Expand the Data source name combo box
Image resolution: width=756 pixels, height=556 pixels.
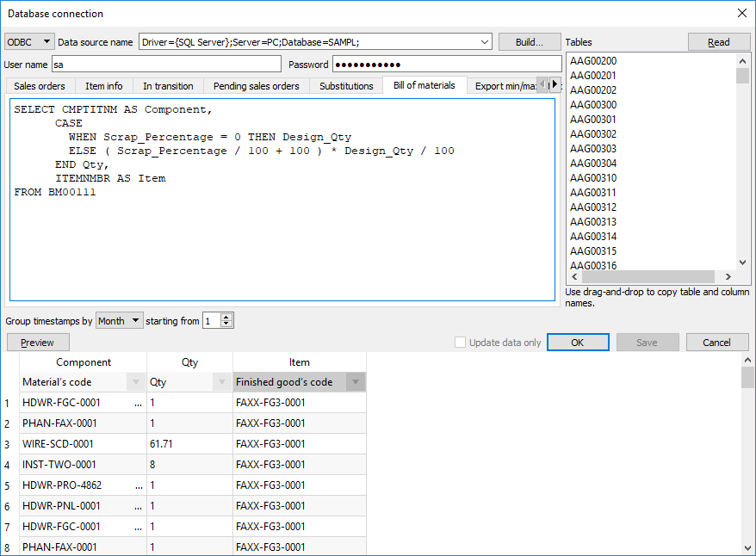[485, 42]
